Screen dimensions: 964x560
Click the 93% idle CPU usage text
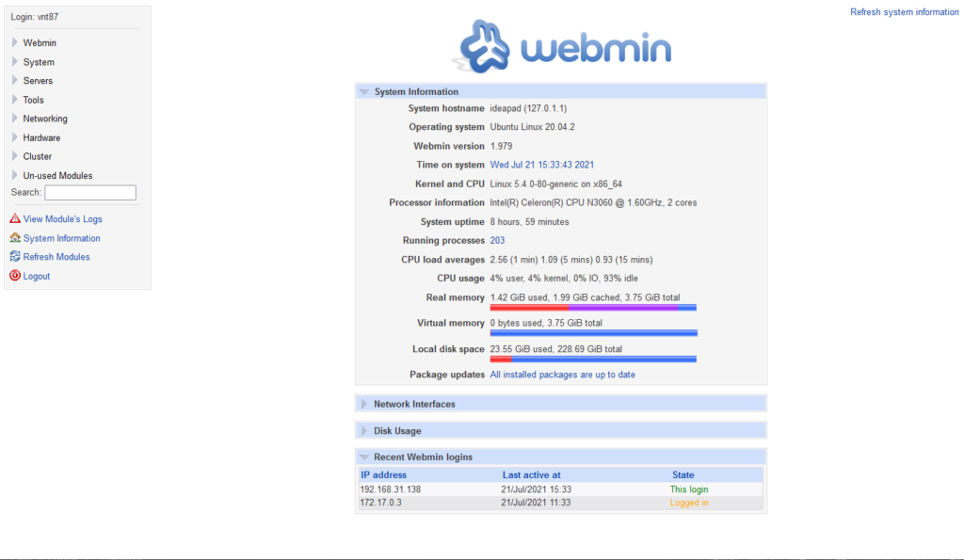(619, 278)
